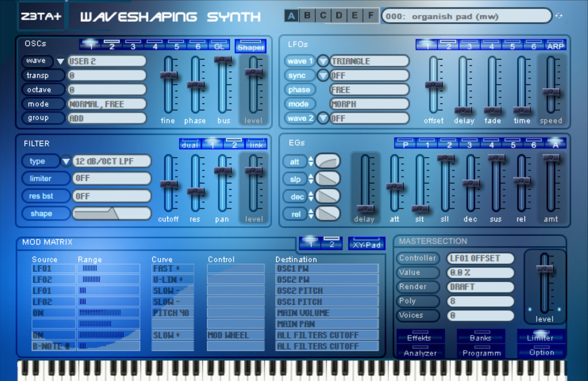Image resolution: width=588 pixels, height=381 pixels.
Task: Click the decay envelope curve shape icon
Action: tap(328, 196)
